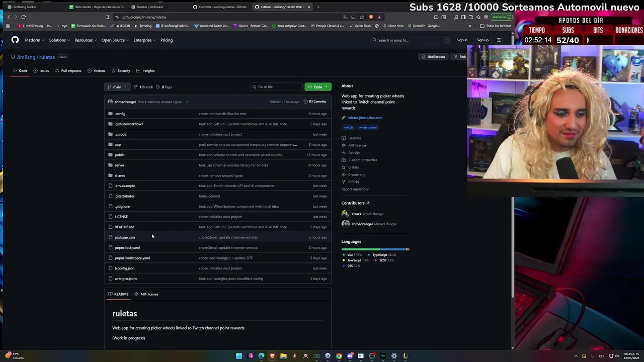Viewport: 644px width, 362px height.
Task: Open the appearance settings icon beside Sign up
Action: [499, 40]
